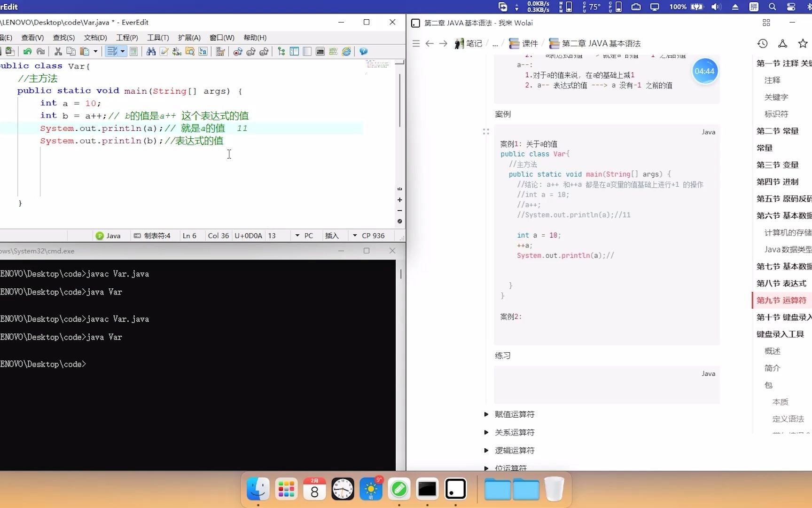Open the 工具(T) menu
Screen dimensions: 812x508
pos(158,38)
